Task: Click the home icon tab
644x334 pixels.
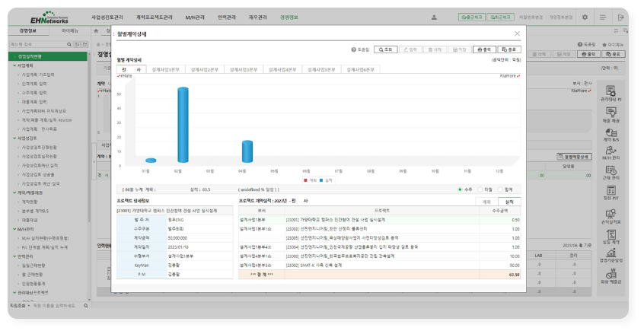Action: [95, 31]
